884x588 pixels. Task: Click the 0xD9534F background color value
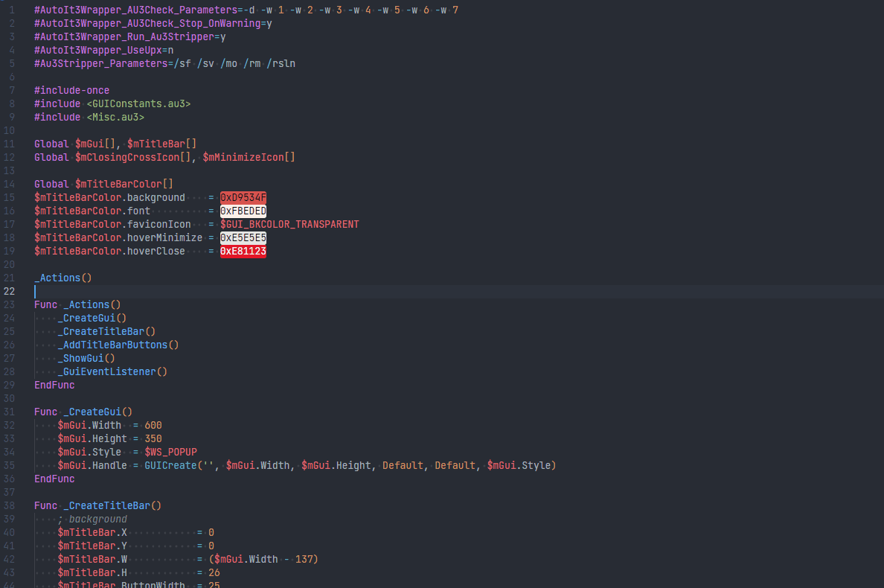243,197
